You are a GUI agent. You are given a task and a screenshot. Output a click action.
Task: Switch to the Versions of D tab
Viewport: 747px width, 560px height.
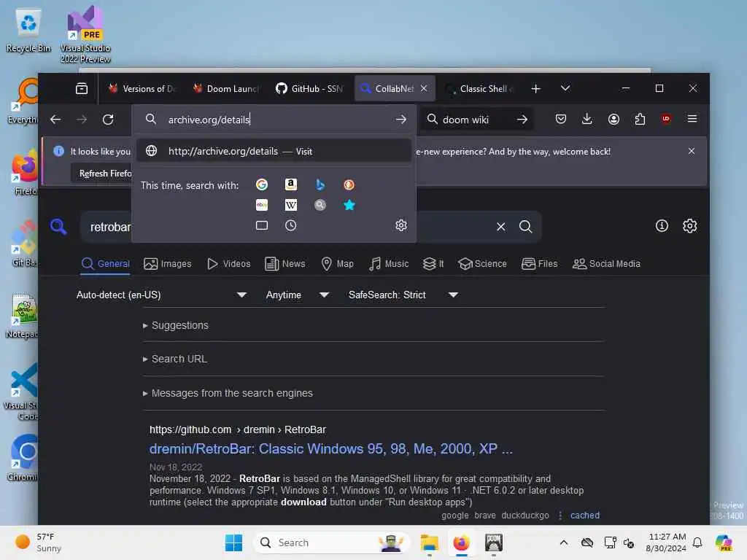pyautogui.click(x=142, y=88)
